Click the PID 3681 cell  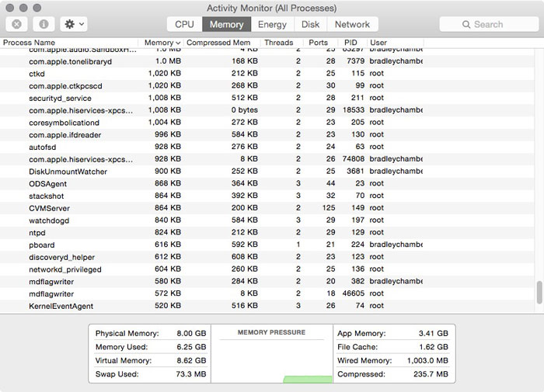click(355, 172)
